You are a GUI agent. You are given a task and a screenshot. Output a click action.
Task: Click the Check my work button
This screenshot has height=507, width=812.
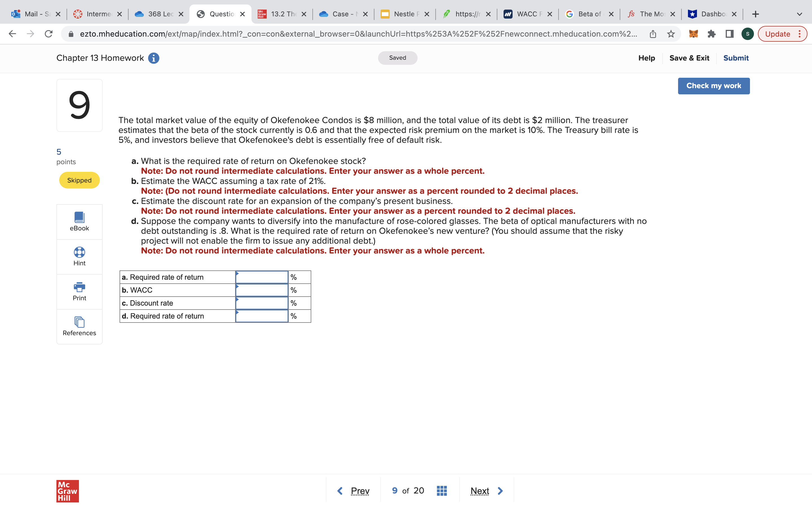pos(713,86)
